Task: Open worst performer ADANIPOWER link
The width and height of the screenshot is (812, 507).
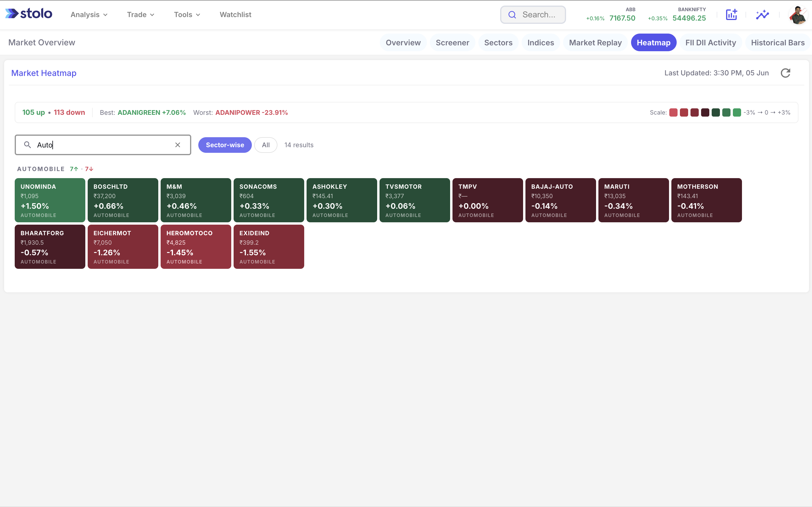Action: pyautogui.click(x=251, y=112)
